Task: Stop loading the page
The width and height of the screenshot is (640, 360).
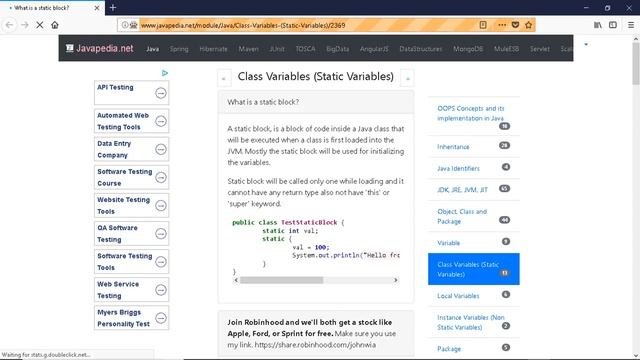Action: pyautogui.click(x=40, y=25)
